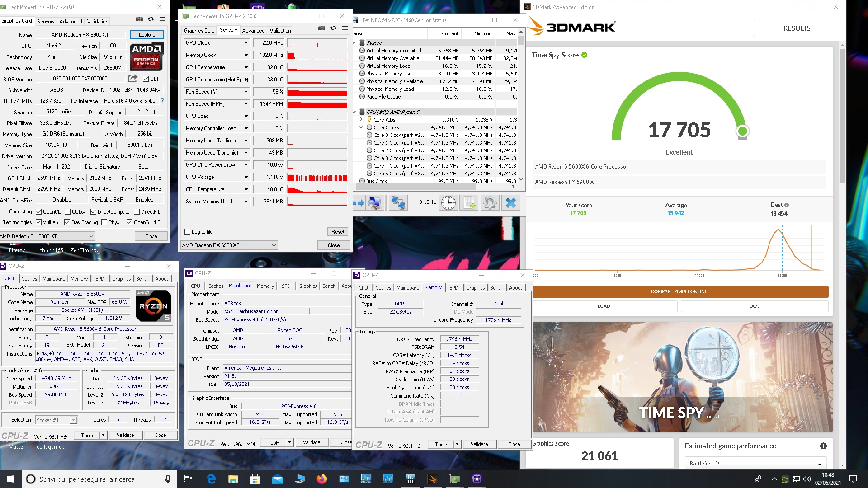Click HWiNFO sensor summary magnifier monitor icon
868x488 pixels.
tap(374, 203)
